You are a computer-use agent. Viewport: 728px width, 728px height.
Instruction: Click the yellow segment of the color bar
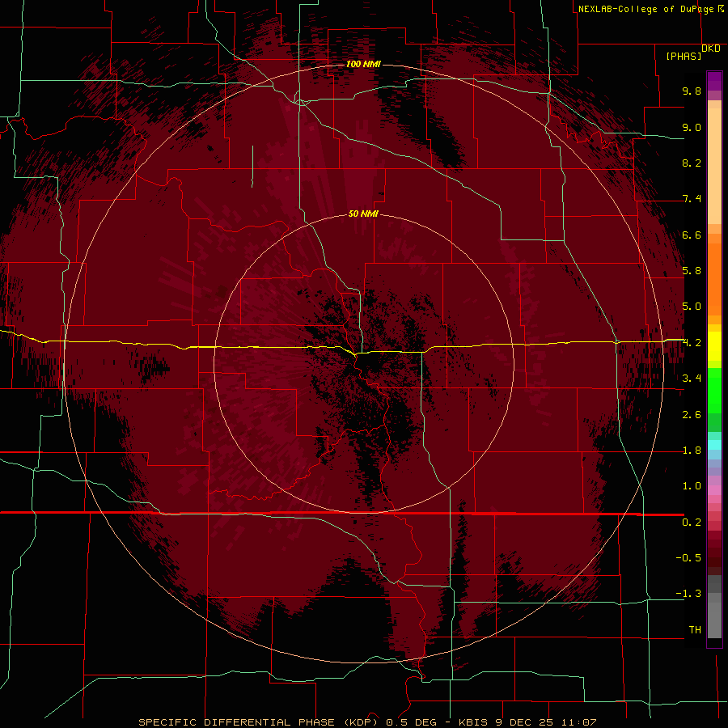[x=714, y=346]
